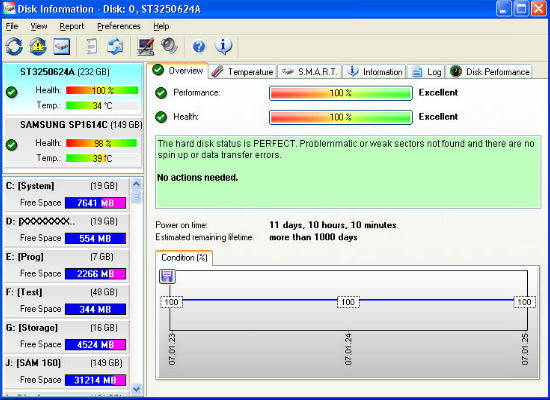This screenshot has height=400, width=550.
Task: Click the hard disk drive toolbar icon
Action: (x=61, y=46)
